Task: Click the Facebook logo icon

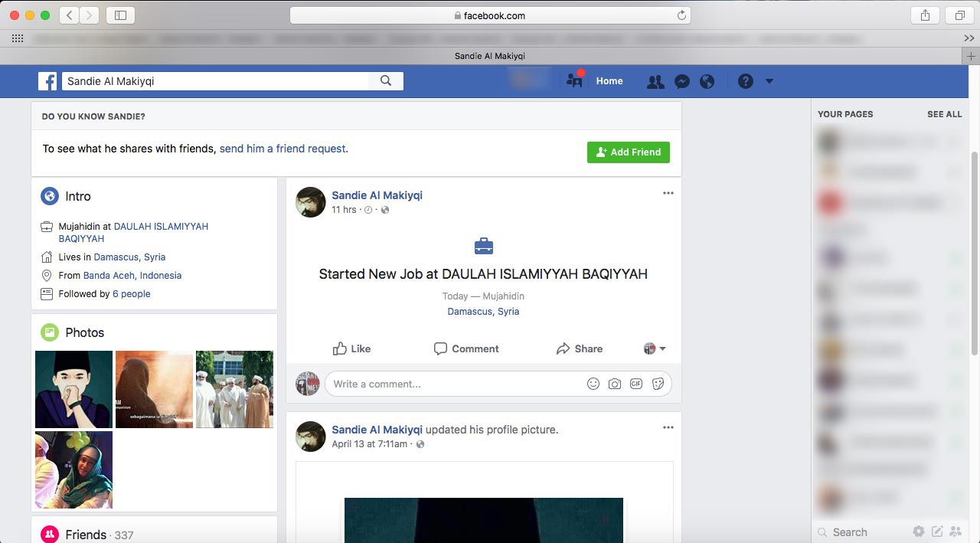Action: tap(48, 81)
